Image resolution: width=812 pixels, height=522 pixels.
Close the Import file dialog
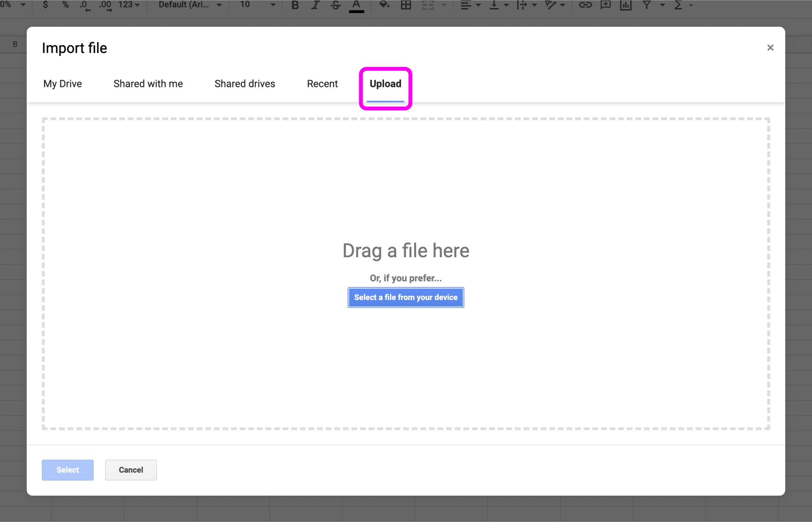(x=770, y=48)
